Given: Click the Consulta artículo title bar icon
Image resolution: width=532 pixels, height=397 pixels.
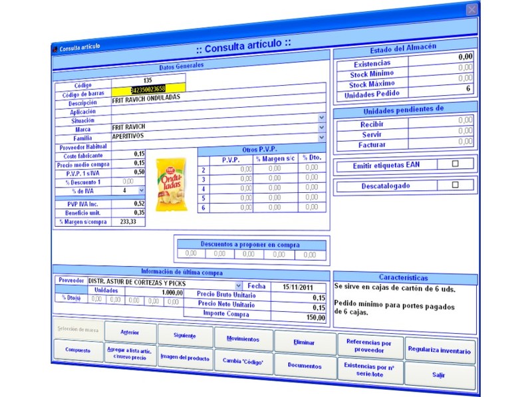Looking at the screenshot, I should point(55,49).
